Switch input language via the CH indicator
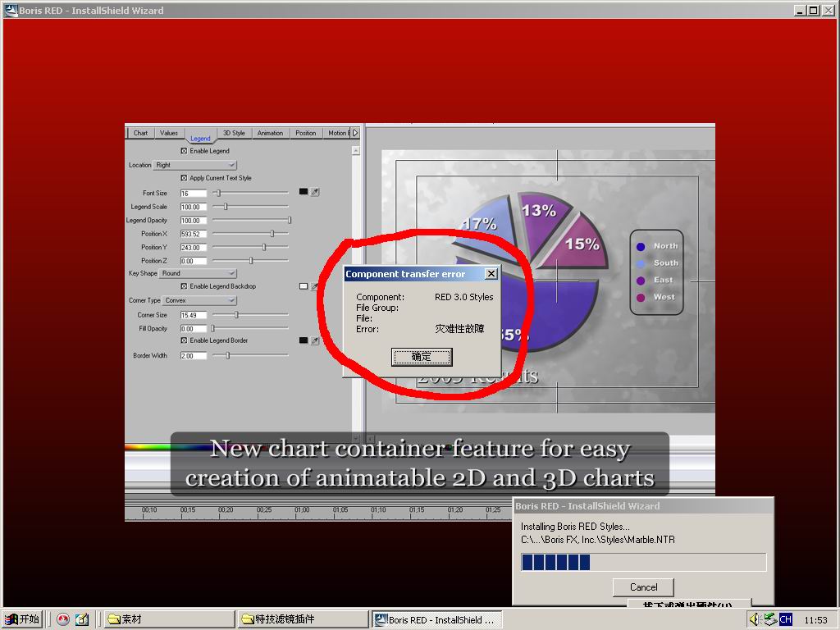This screenshot has width=840, height=630. (x=785, y=619)
